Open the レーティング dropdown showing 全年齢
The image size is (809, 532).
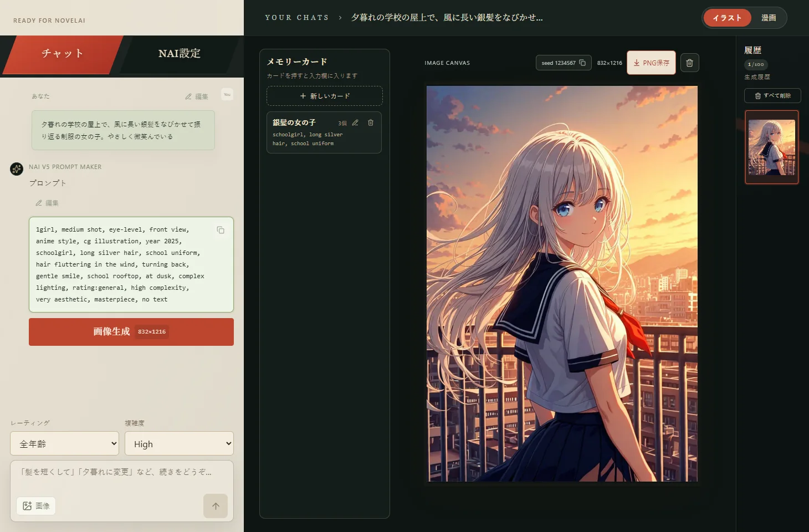pos(65,443)
